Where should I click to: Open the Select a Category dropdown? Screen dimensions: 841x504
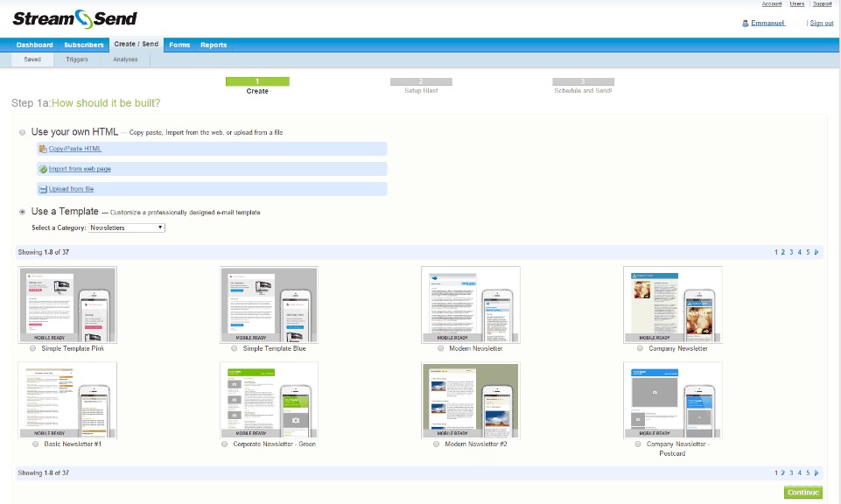pyautogui.click(x=127, y=227)
